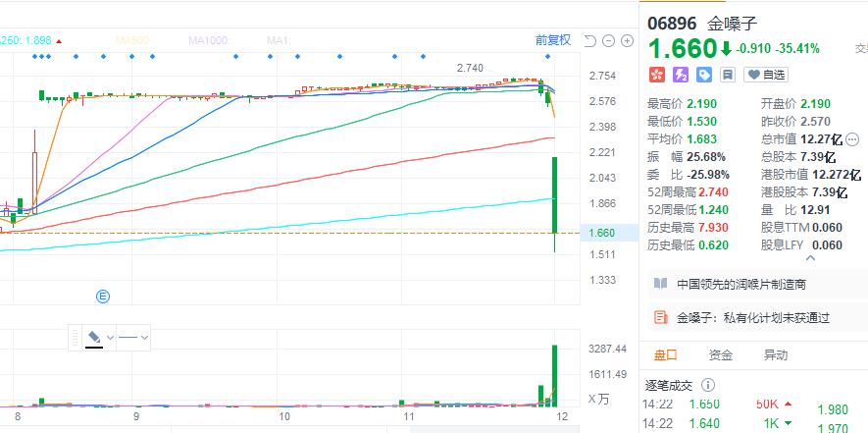This screenshot has width=868, height=433.
Task: Open the 前复权 adjustment selector
Action: click(552, 40)
